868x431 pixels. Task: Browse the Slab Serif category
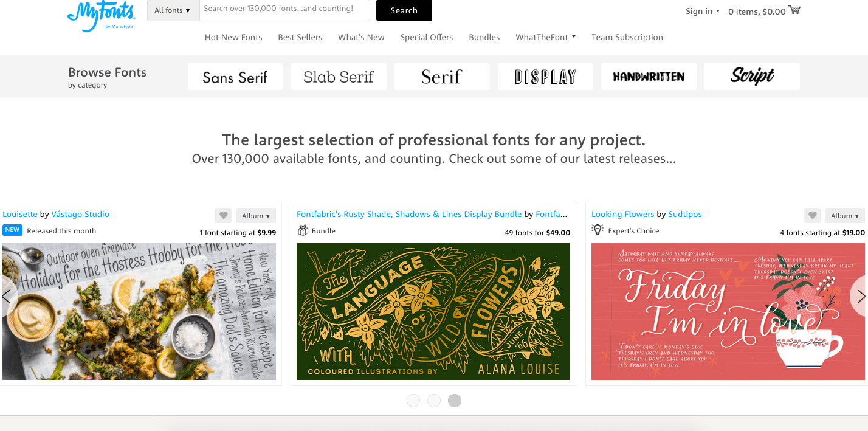[x=339, y=77]
